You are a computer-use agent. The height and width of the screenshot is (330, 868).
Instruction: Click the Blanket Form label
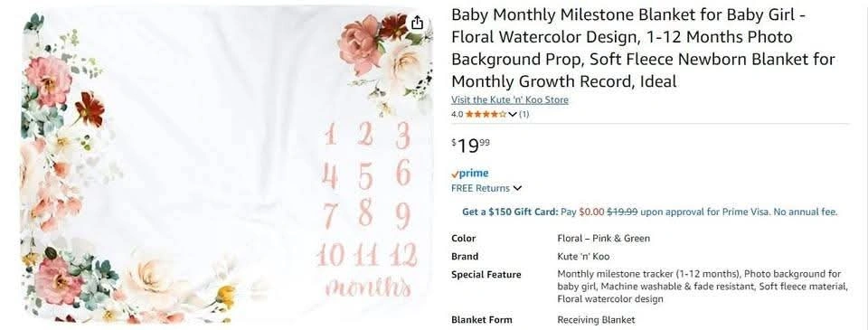click(482, 319)
